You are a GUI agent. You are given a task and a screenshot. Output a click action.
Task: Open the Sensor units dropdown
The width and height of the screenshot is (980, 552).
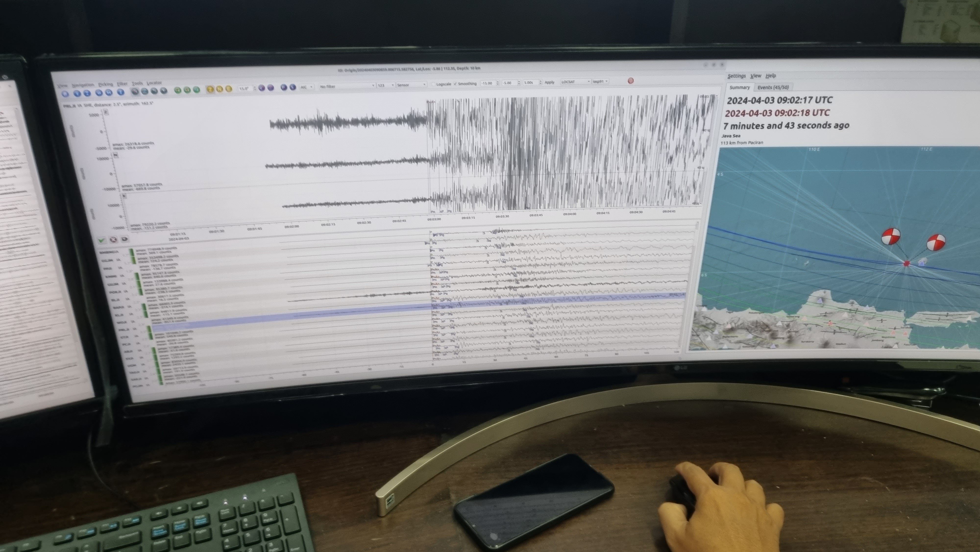tap(410, 85)
